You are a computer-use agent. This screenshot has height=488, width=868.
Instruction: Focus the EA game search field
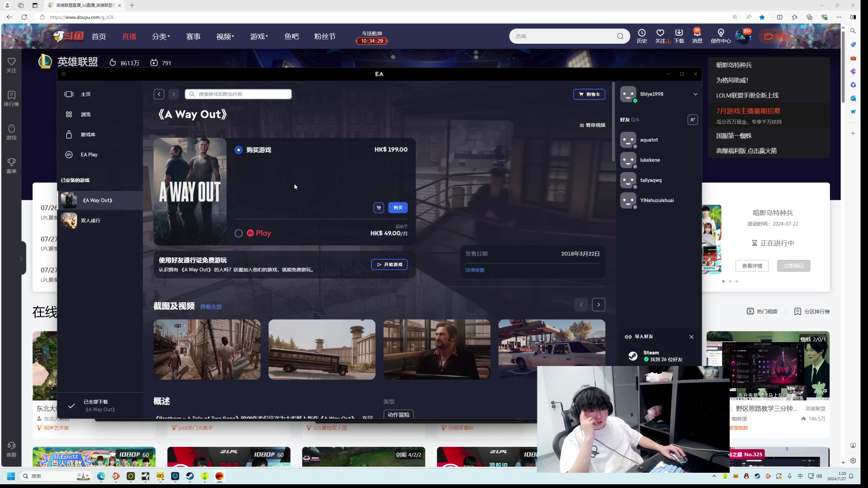pos(238,94)
